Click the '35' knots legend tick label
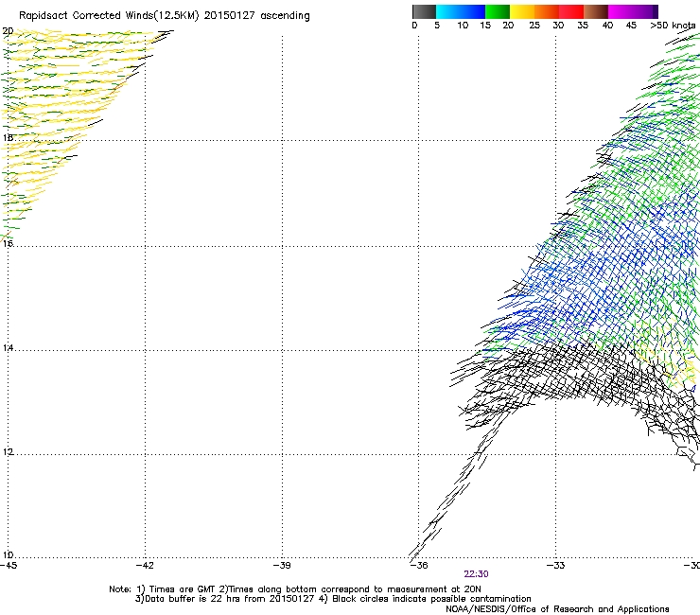Viewport: 700px width, 615px height. click(583, 25)
